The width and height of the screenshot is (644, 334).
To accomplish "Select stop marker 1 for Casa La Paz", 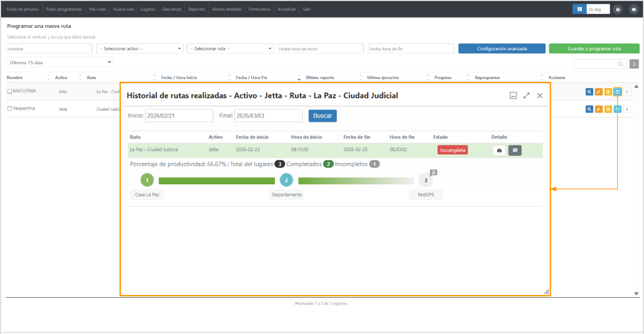I will (147, 180).
